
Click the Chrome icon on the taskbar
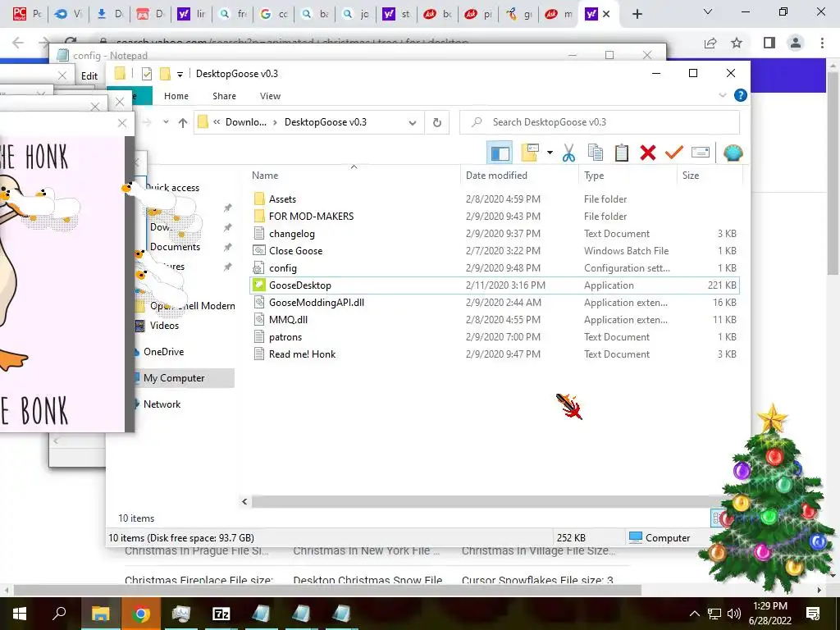point(141,614)
